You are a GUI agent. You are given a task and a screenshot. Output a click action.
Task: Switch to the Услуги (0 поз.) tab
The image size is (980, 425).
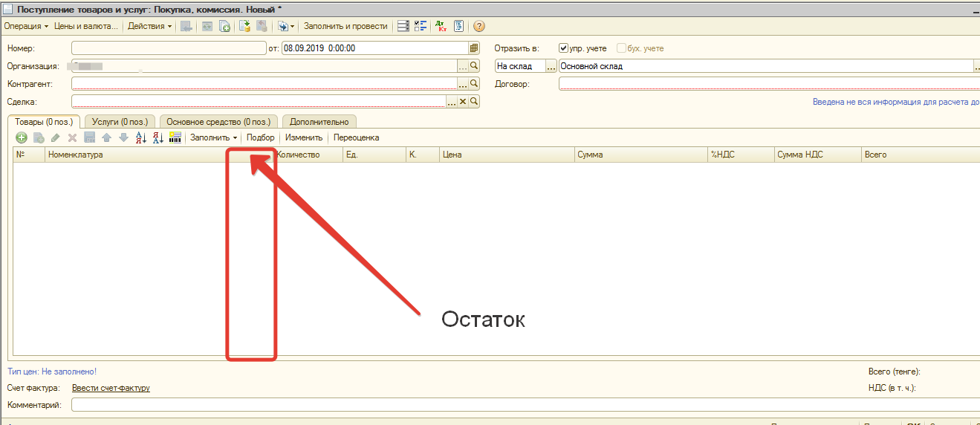pyautogui.click(x=120, y=121)
